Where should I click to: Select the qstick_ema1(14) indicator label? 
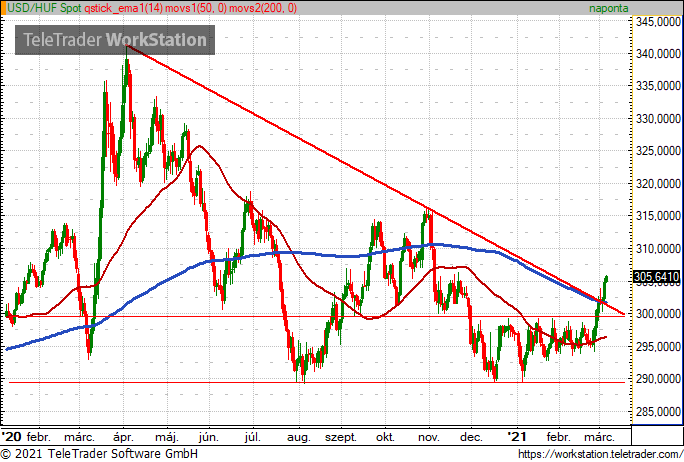point(122,8)
